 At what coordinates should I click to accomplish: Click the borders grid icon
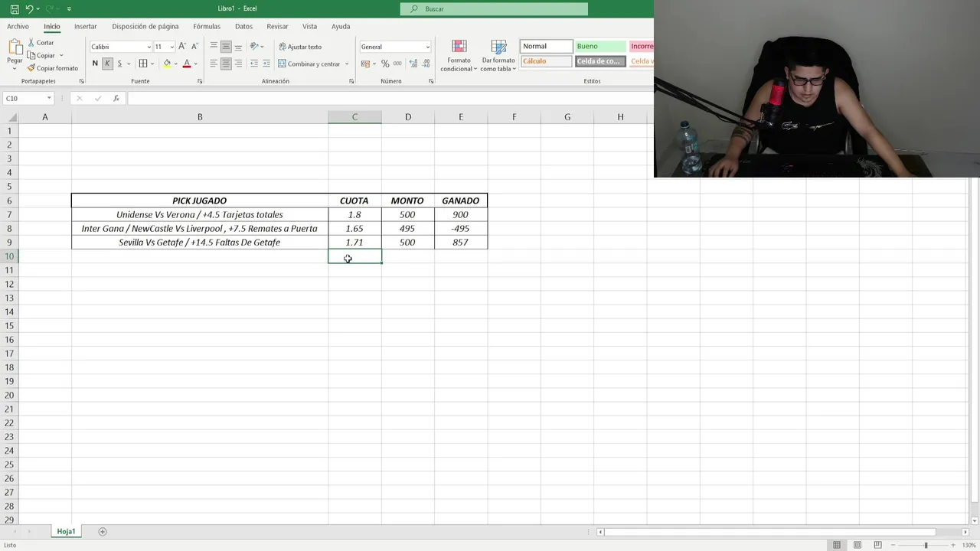[142, 64]
